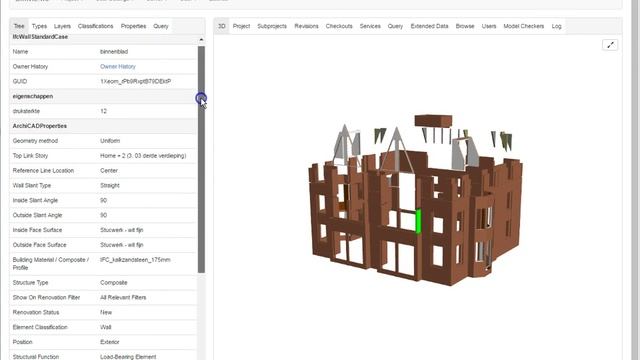
Task: Click the Inside Slant Angle value 90
Action: 103,200
